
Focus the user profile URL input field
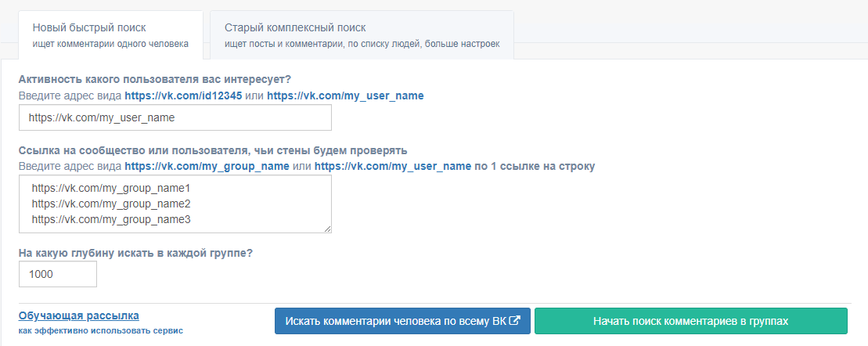175,117
